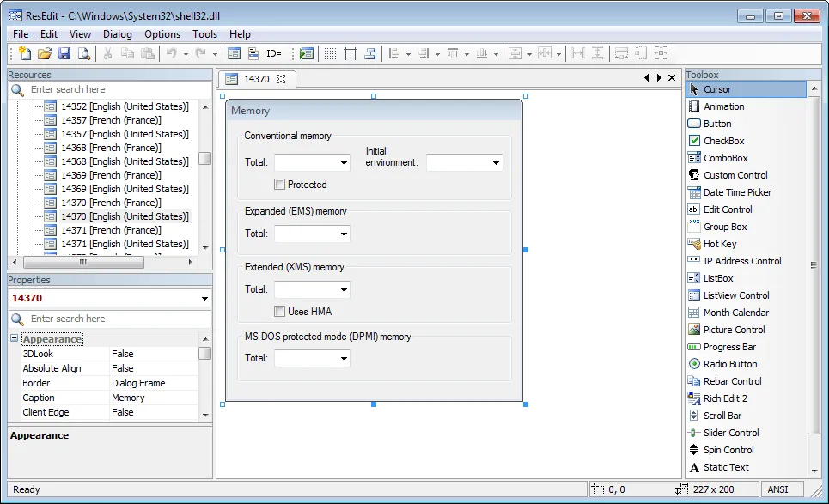This screenshot has width=829, height=504.
Task: Run the dialog preview with the green arrow icon
Action: tap(306, 53)
